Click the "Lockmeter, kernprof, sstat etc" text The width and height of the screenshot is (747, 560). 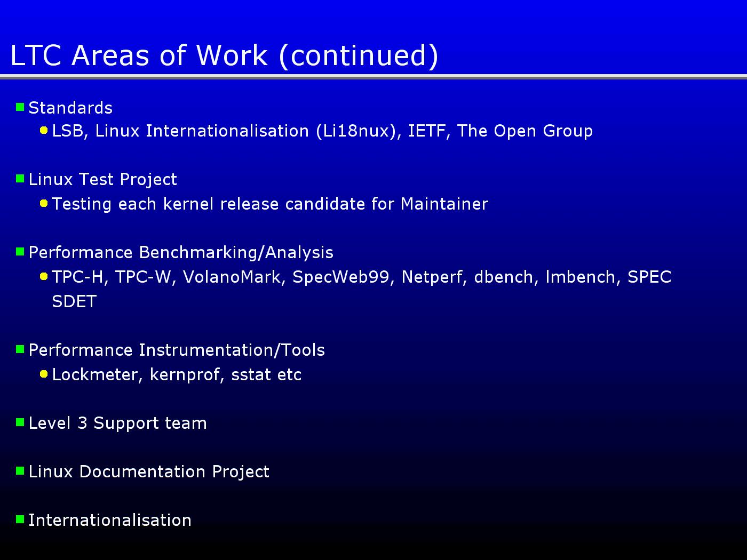[177, 375]
